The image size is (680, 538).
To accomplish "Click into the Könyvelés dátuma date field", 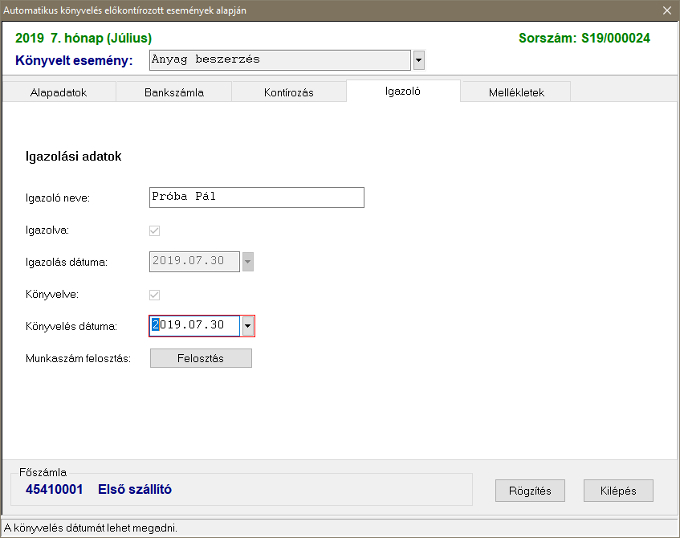I will (194, 326).
